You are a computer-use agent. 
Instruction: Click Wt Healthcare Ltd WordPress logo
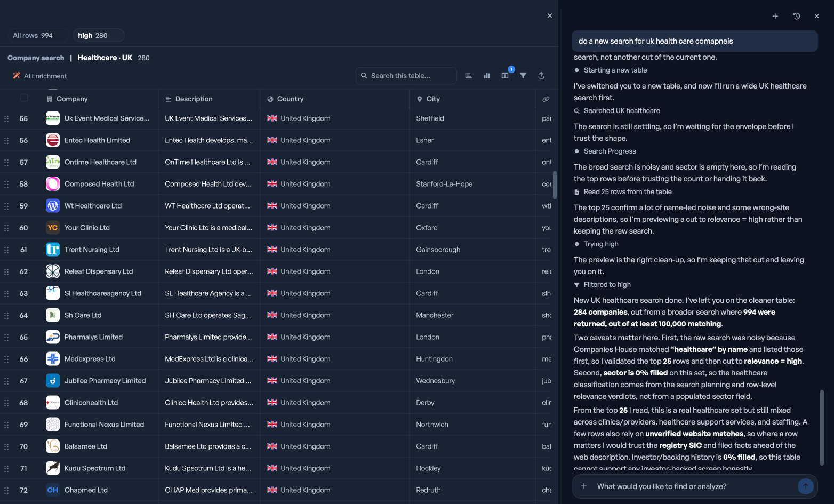click(53, 206)
